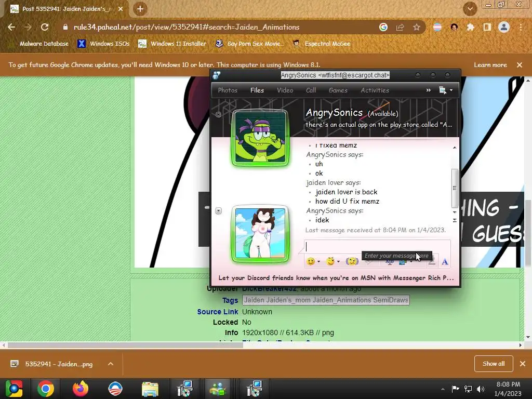Image resolution: width=532 pixels, height=399 pixels.
Task: Open File Explorer from the taskbar
Action: [150, 389]
